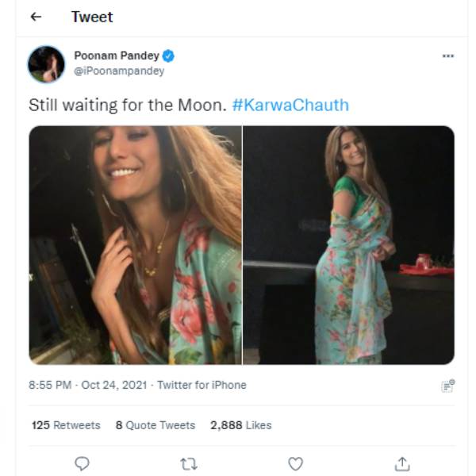Click the blue verified badge

coord(168,56)
